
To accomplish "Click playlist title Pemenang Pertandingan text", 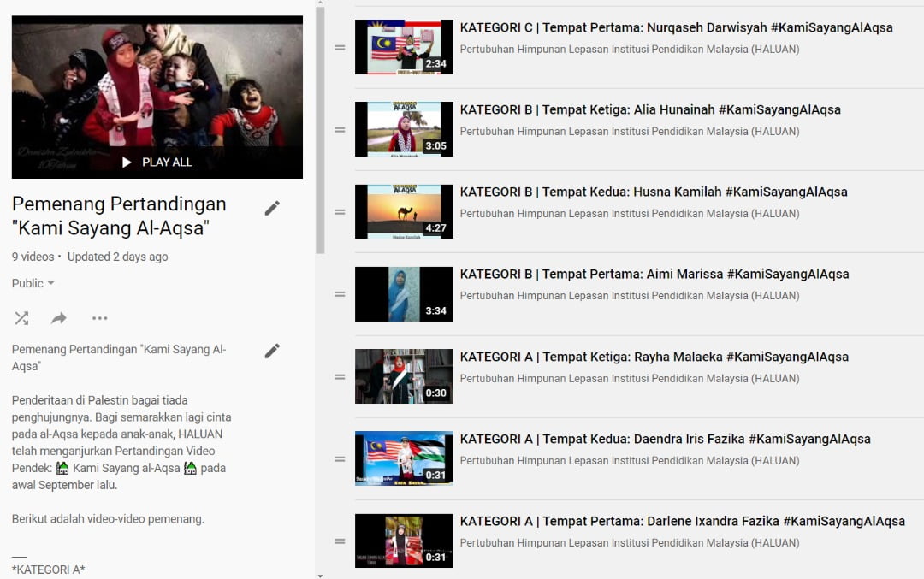I will (x=119, y=216).
